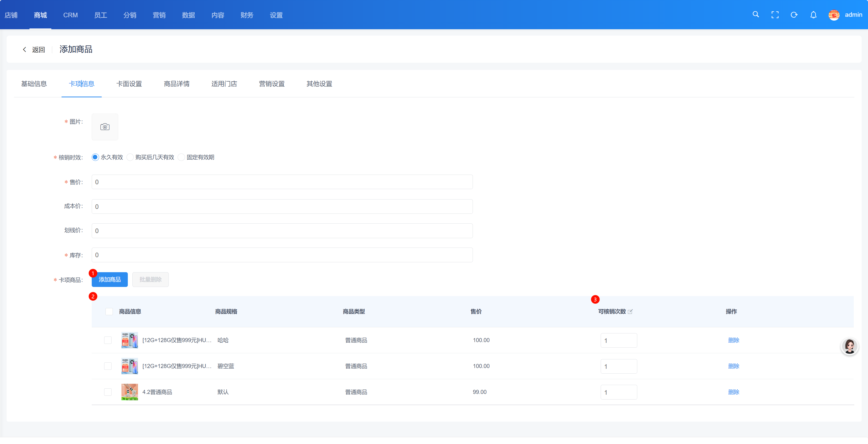Toggle select-all checkbox in table header
This screenshot has height=444, width=868.
point(109,312)
